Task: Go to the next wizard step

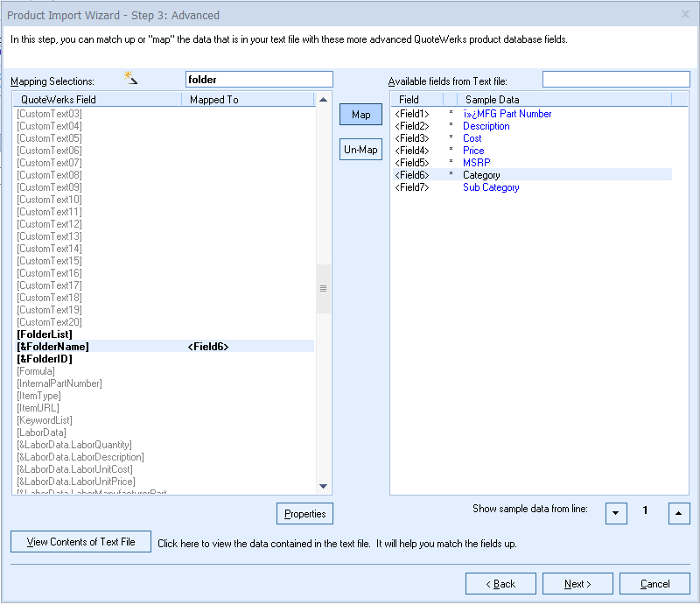Action: pyautogui.click(x=577, y=584)
